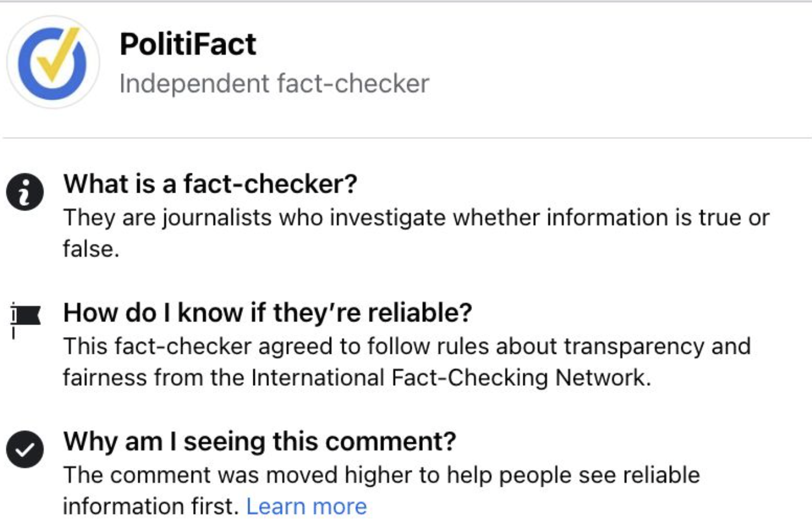Click the circled checkmark icon by 'Why am I seeing this comment?'

[x=24, y=448]
